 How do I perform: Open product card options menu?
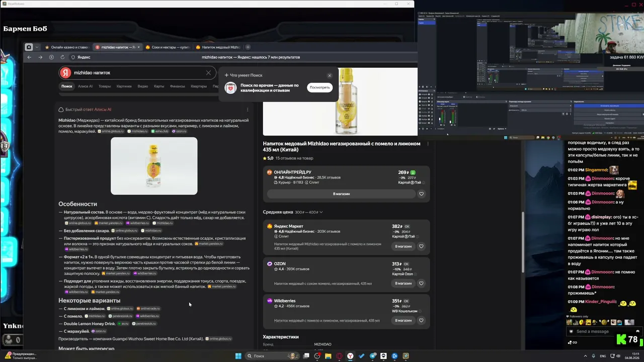coord(428,144)
